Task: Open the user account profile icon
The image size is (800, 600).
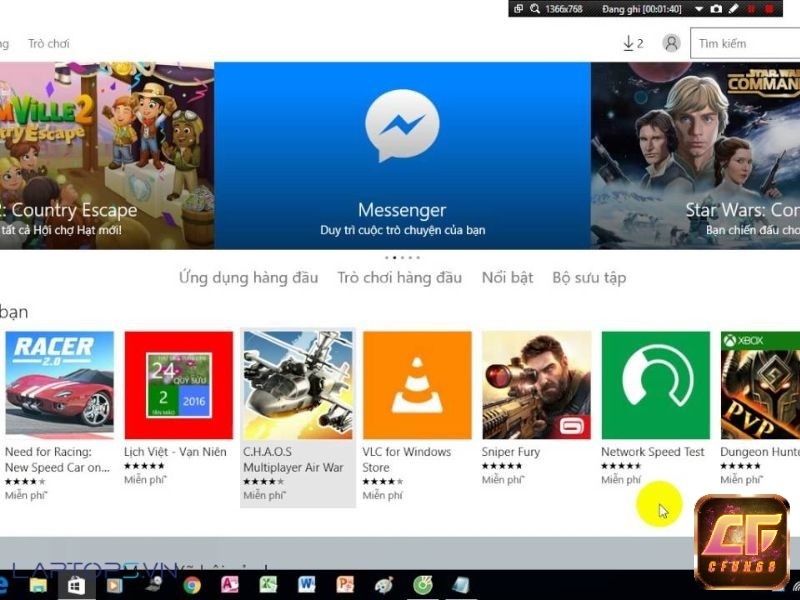Action: click(670, 43)
